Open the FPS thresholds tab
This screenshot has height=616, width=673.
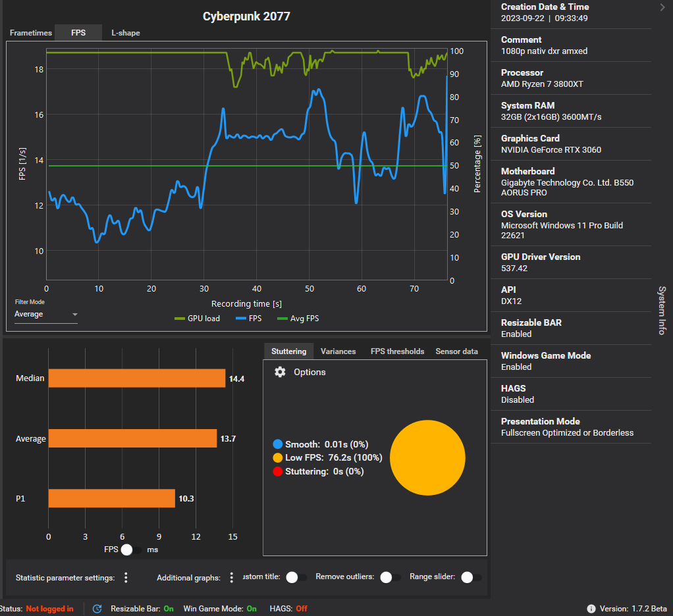click(398, 351)
